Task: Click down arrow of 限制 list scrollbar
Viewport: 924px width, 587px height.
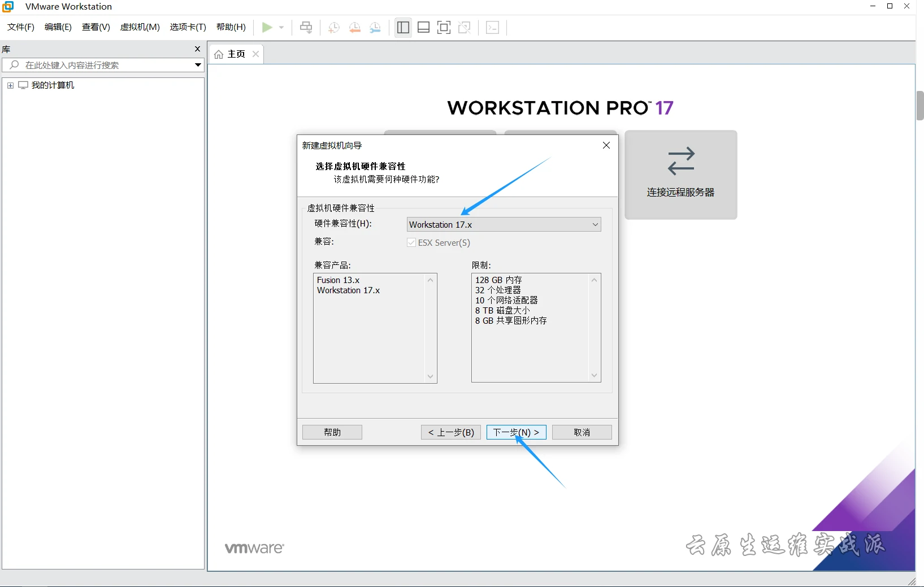Action: click(x=594, y=376)
